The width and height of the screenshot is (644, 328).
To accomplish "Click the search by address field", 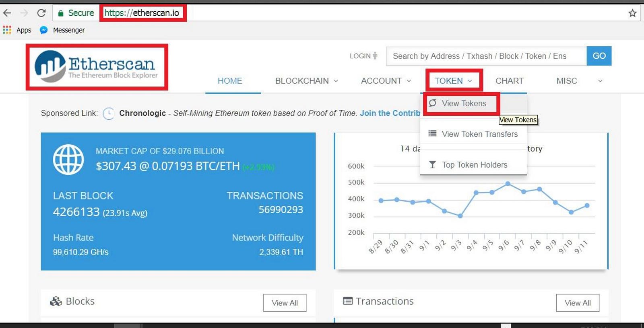I will tap(486, 56).
